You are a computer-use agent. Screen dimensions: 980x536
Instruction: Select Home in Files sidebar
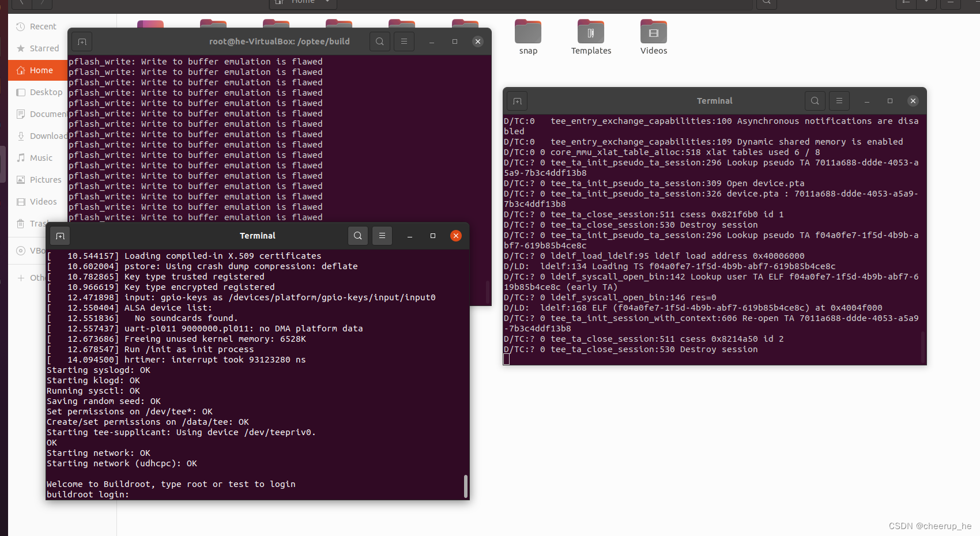[37, 70]
